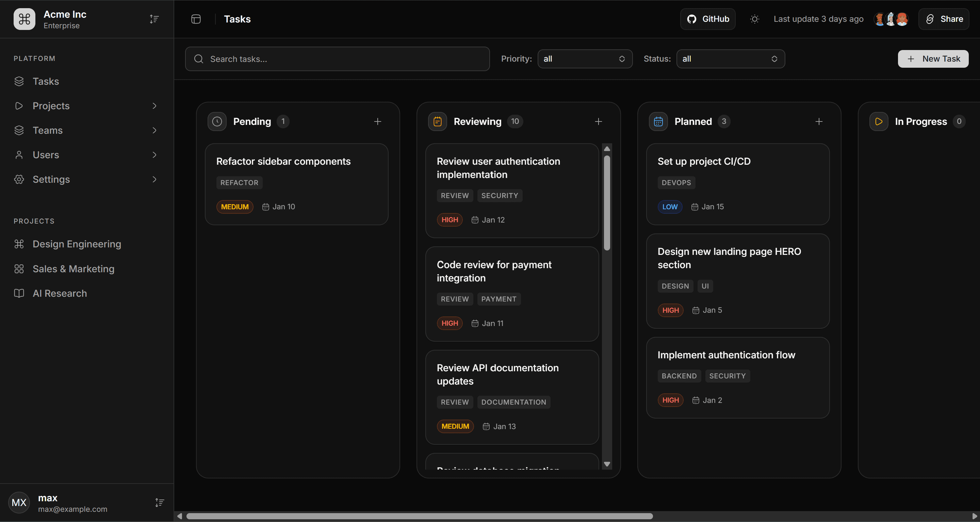The height and width of the screenshot is (522, 980).
Task: Open the Refactor sidebar components card
Action: tap(296, 184)
